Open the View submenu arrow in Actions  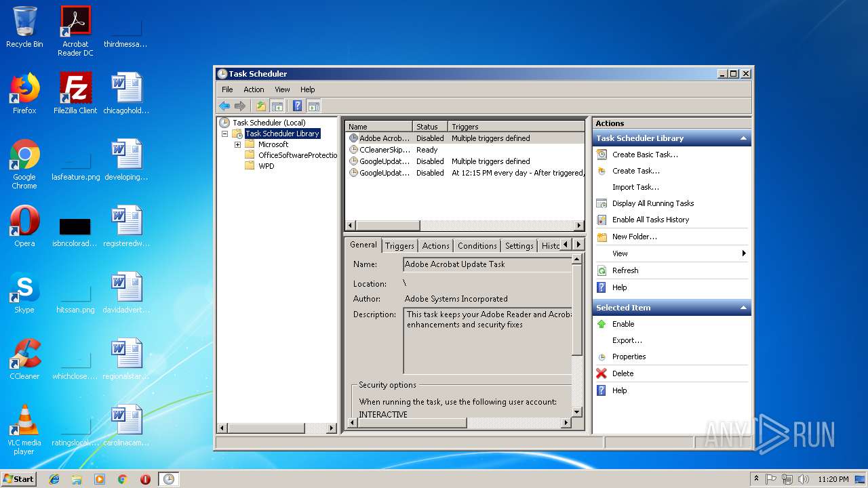tap(744, 253)
